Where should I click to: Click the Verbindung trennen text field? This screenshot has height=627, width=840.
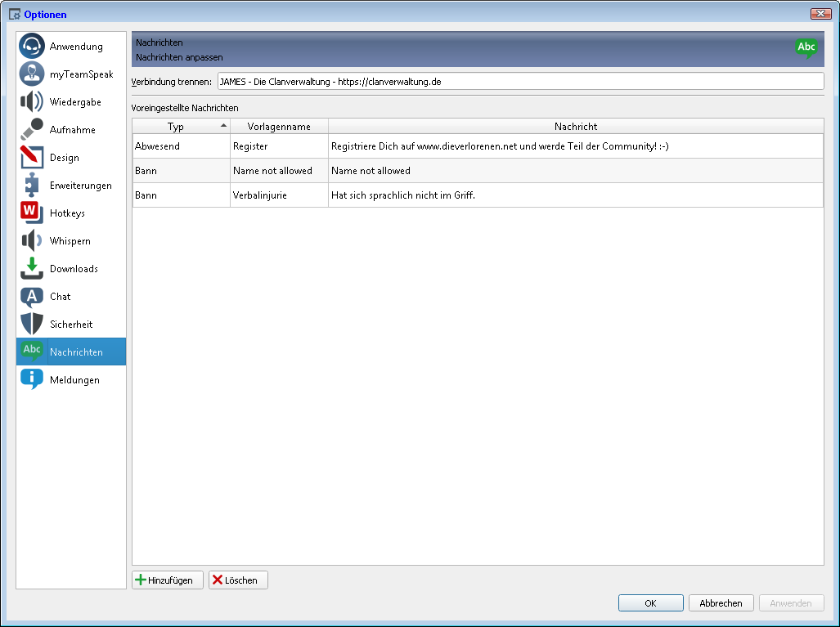pyautogui.click(x=520, y=82)
